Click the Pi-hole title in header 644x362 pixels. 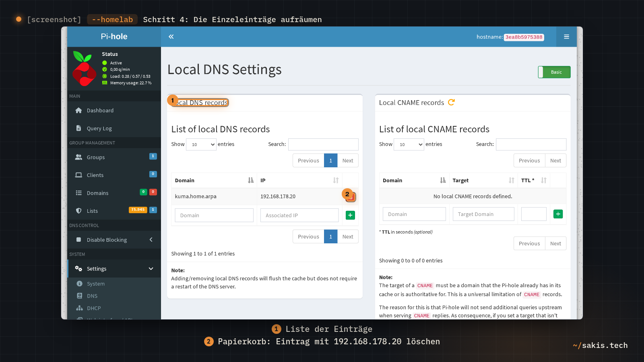(114, 37)
